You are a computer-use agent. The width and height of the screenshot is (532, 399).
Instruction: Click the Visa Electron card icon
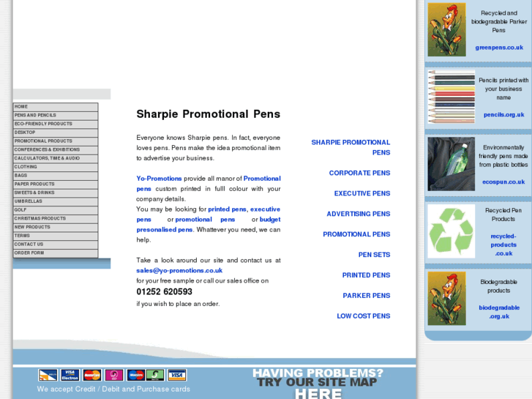(x=70, y=376)
